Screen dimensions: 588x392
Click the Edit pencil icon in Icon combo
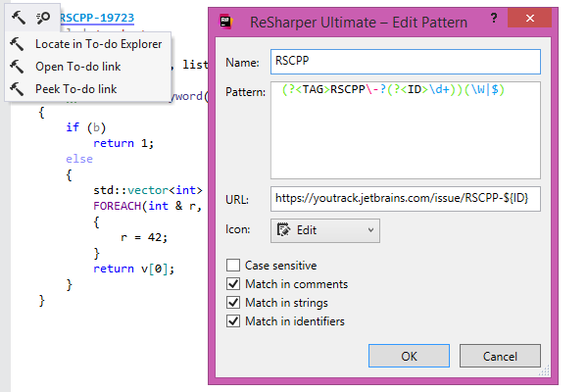click(283, 229)
